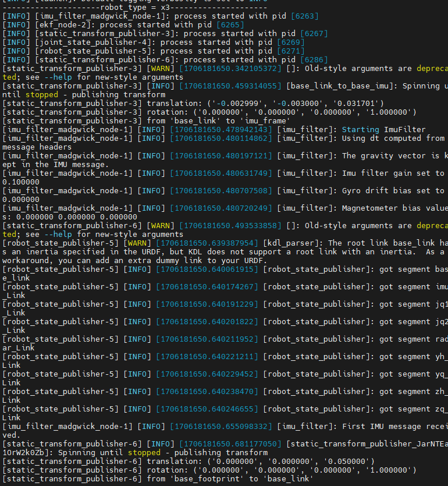The height and width of the screenshot is (486, 448).
Task: Click the 'robot_type = x3' header text
Action: click(135, 8)
